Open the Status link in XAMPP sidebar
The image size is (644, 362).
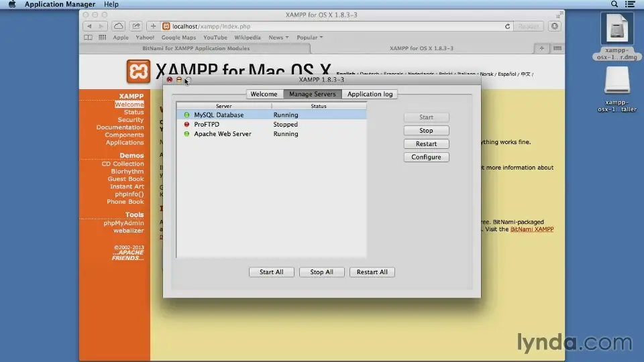134,112
